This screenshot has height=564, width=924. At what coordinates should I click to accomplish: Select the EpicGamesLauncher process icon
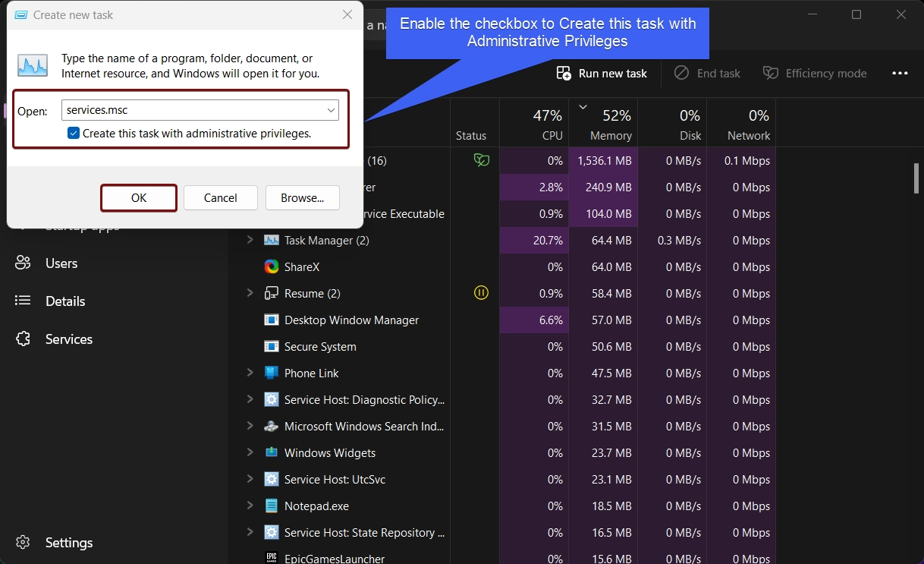click(272, 559)
